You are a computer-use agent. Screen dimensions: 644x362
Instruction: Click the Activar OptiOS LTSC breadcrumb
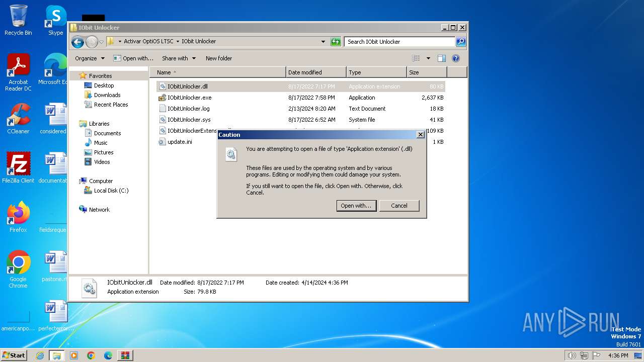(148, 42)
